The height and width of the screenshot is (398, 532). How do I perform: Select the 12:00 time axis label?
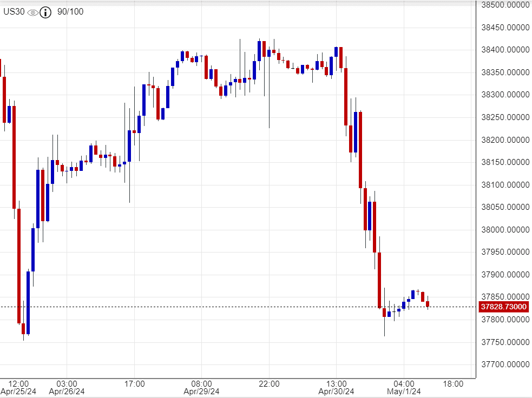point(18,384)
